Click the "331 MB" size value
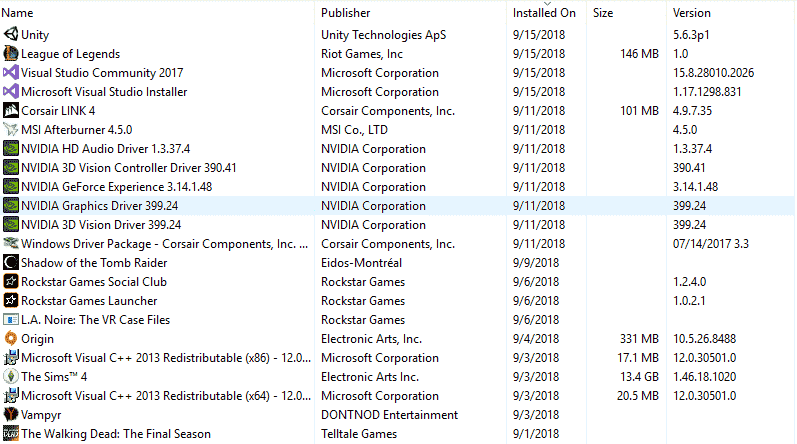The image size is (797, 444). point(639,339)
